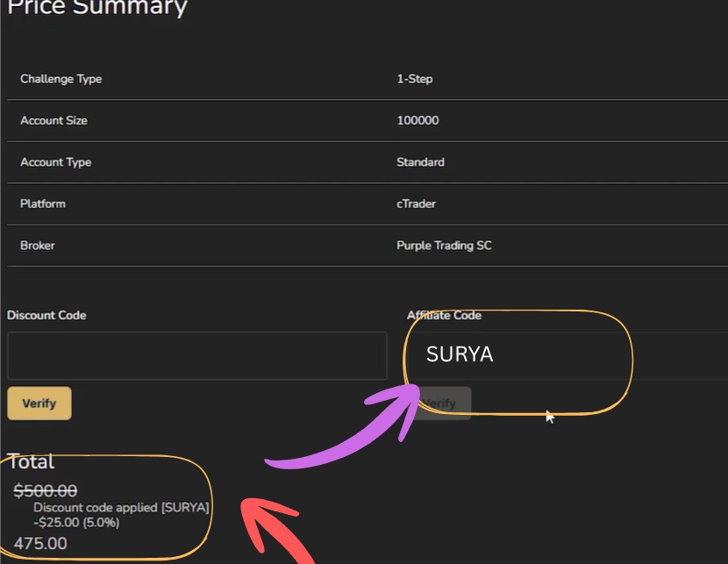Viewport: 728px width, 564px height.
Task: Click the gold Verify button for discount code
Action: [39, 403]
